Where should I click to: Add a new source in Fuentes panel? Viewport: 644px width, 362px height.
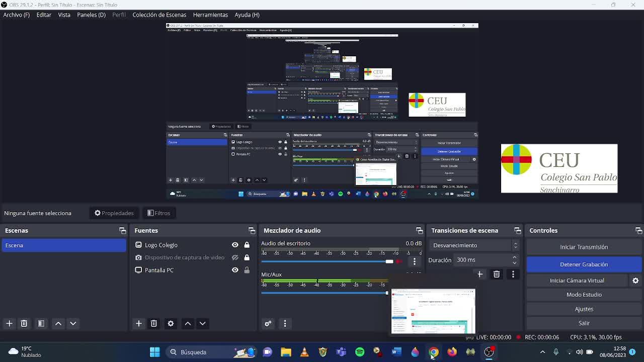click(x=139, y=323)
